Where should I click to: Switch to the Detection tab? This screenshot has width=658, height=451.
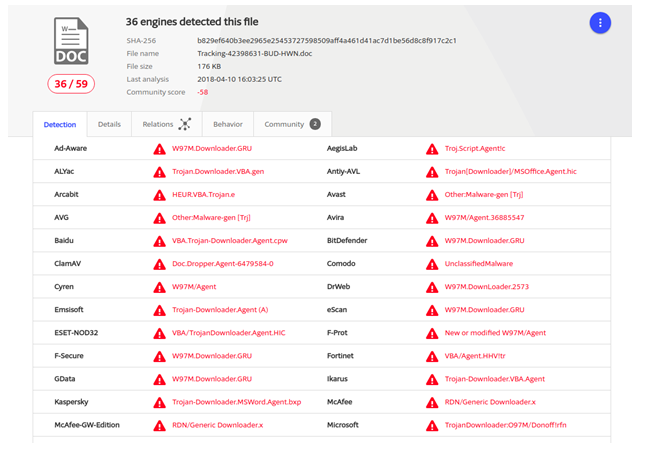click(x=60, y=125)
